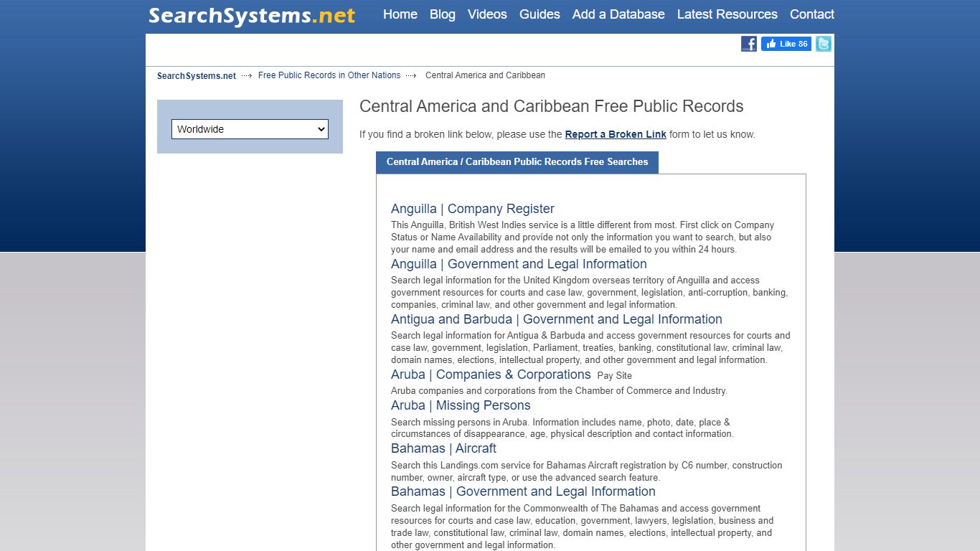
Task: Open Latest Resources in navigation
Action: point(727,14)
